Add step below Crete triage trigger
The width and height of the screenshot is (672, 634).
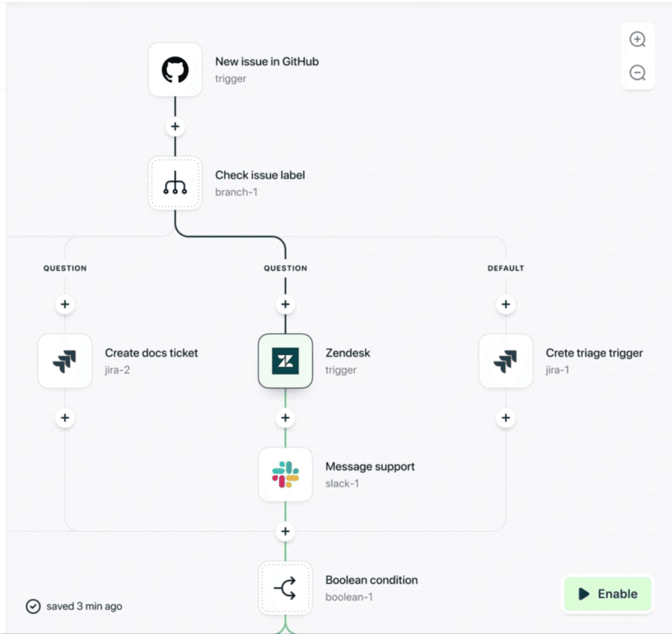(506, 418)
